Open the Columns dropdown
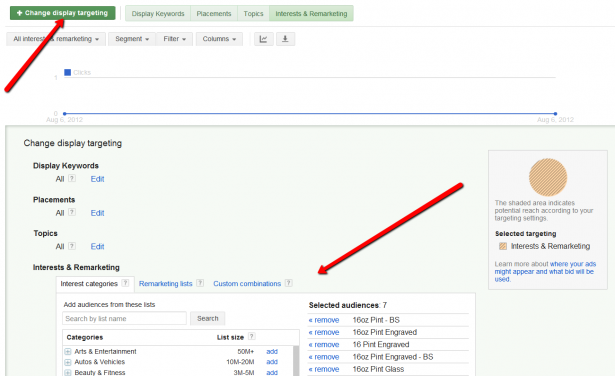The image size is (615, 376). 219,39
